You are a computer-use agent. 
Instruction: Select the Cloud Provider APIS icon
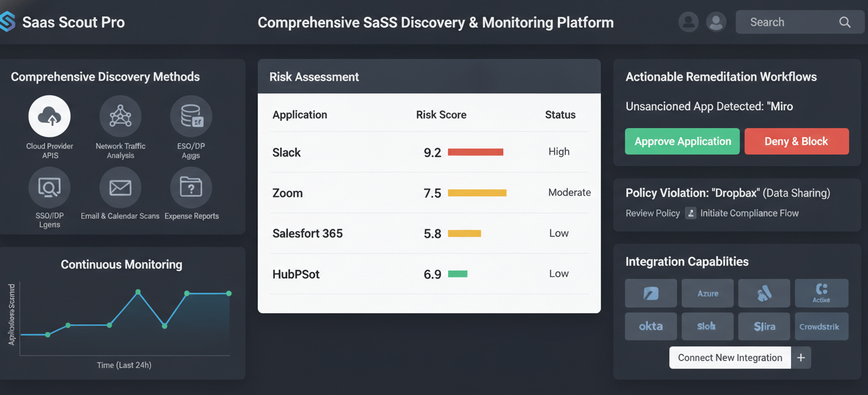pyautogui.click(x=49, y=116)
